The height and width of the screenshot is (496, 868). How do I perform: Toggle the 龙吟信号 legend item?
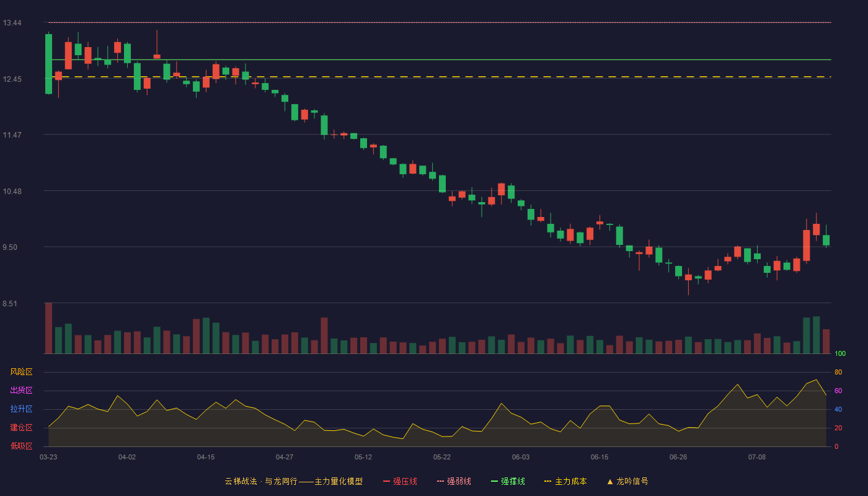click(x=627, y=481)
